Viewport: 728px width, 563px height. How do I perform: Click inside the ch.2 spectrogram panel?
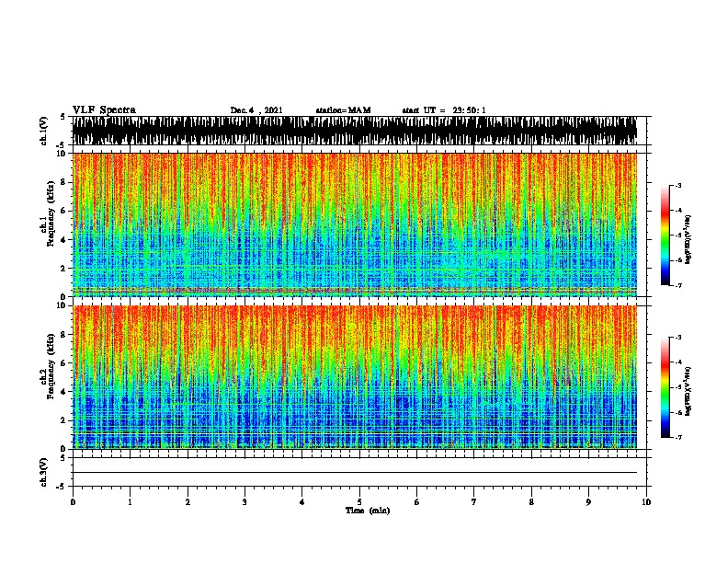tap(354, 377)
